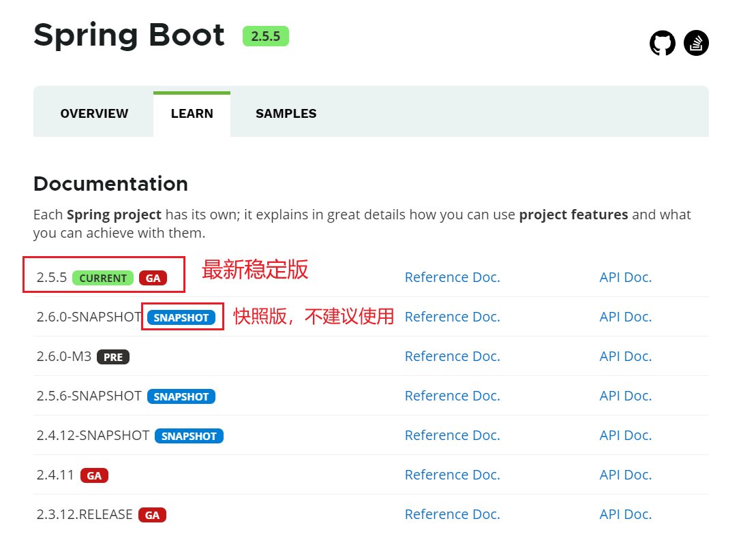This screenshot has width=756, height=534.
Task: Open the SAMPLES tab
Action: [286, 114]
